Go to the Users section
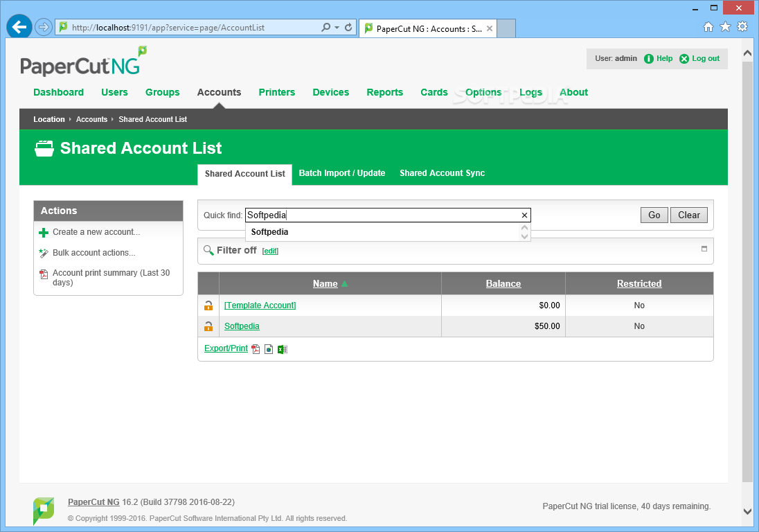 pos(114,92)
